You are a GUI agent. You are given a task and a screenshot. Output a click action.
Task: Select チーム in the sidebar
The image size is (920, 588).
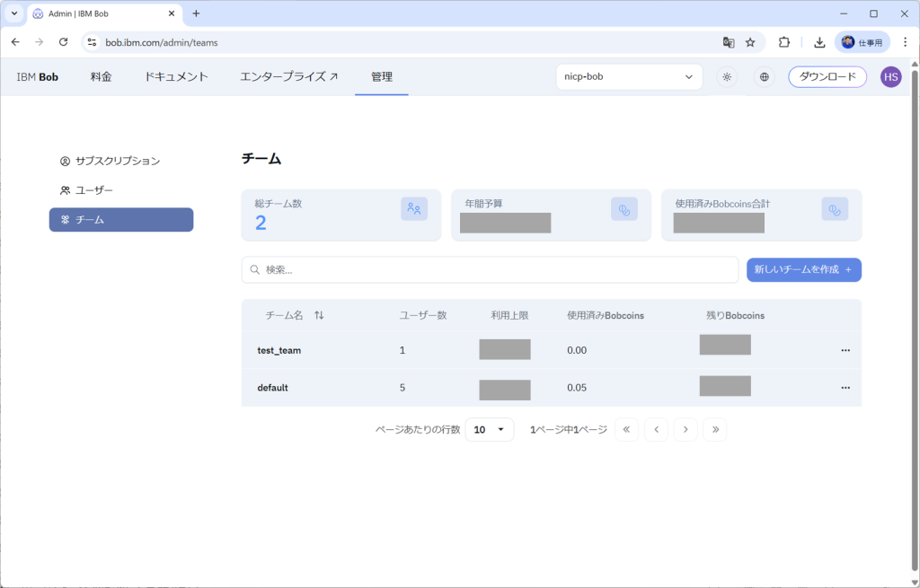(x=121, y=219)
